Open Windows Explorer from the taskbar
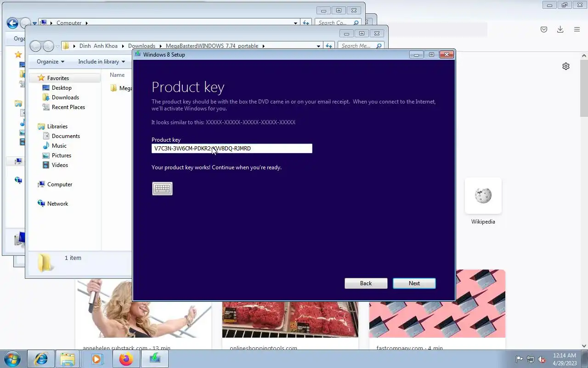 coord(68,359)
